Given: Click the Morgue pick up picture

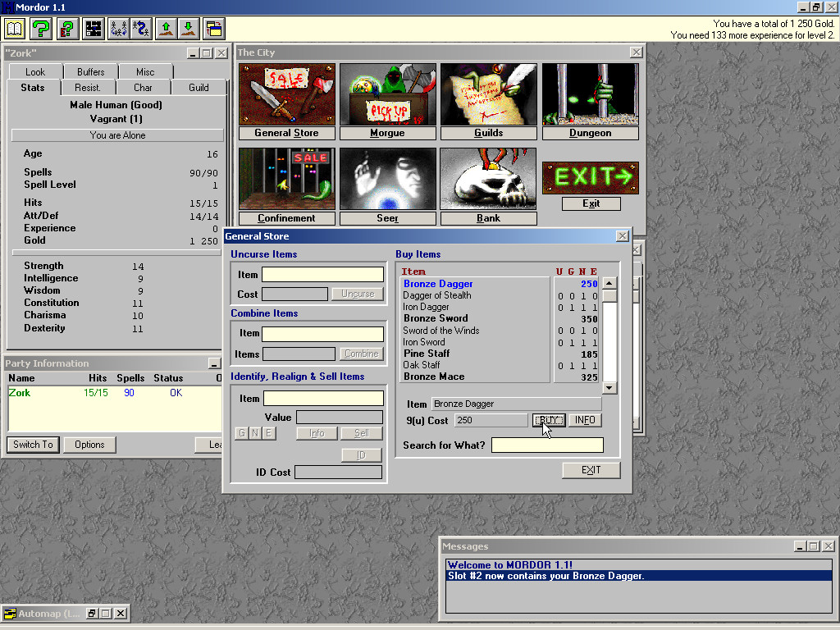Looking at the screenshot, I should coord(388,94).
